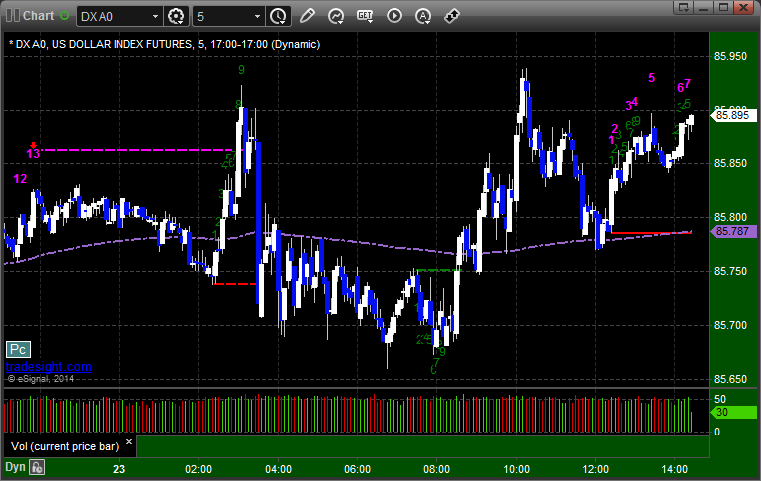Open the window pop-out menu icon
This screenshot has width=761, height=481.
coord(684,7)
